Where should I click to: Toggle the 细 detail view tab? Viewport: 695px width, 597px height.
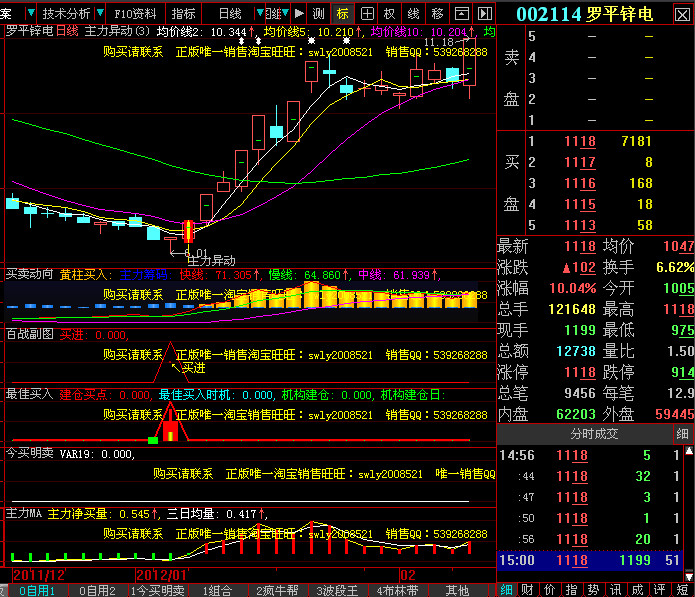click(506, 590)
